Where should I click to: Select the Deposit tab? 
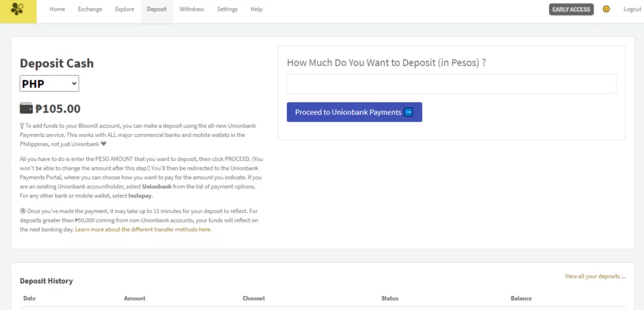pyautogui.click(x=157, y=9)
